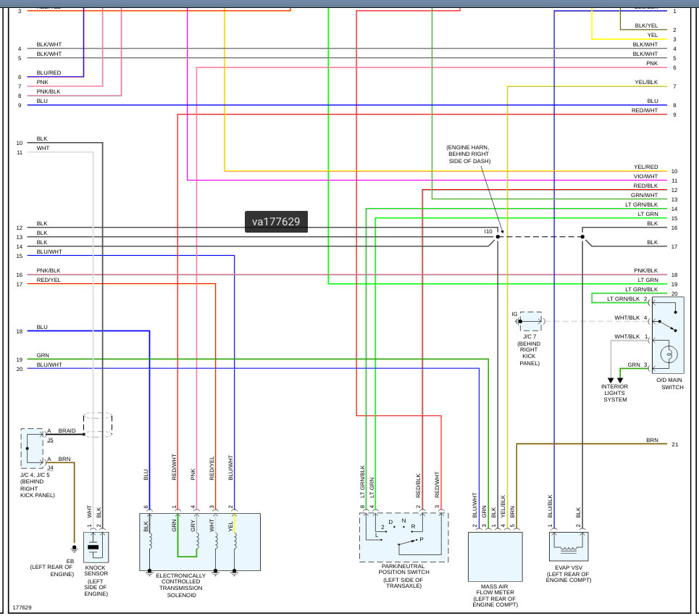Click the VIO/WHT wire label
This screenshot has height=616, width=699.
coord(645,176)
